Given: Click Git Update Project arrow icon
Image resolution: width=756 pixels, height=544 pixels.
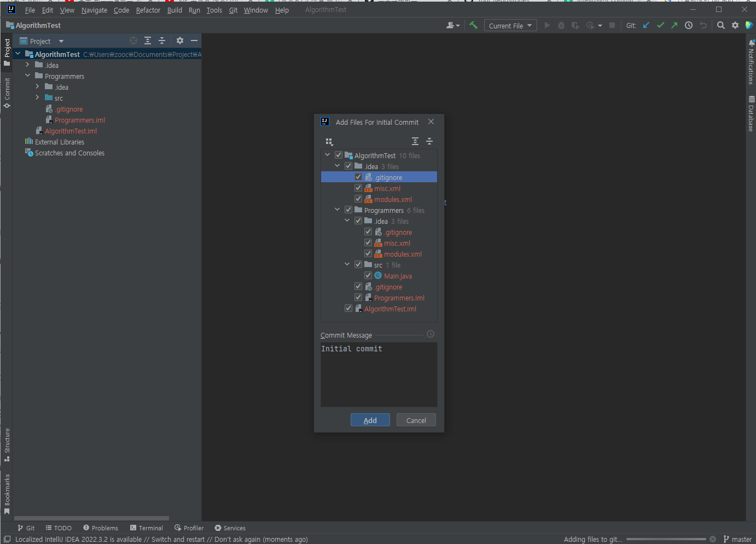Looking at the screenshot, I should pos(646,25).
